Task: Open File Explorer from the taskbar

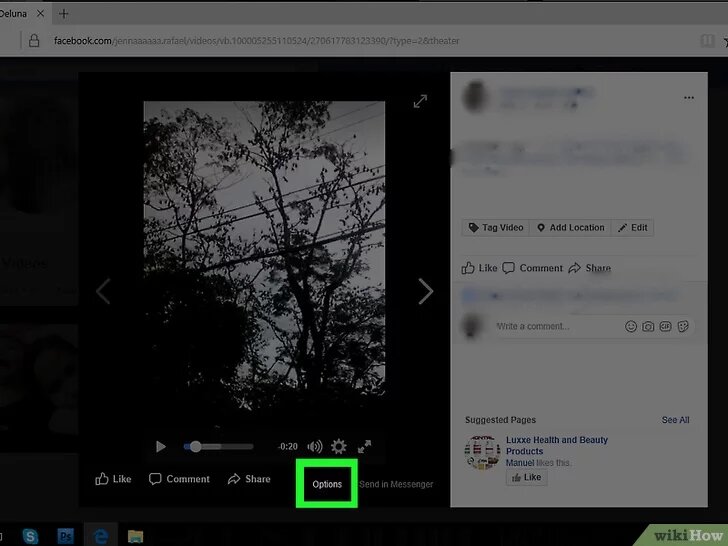Action: [x=136, y=536]
